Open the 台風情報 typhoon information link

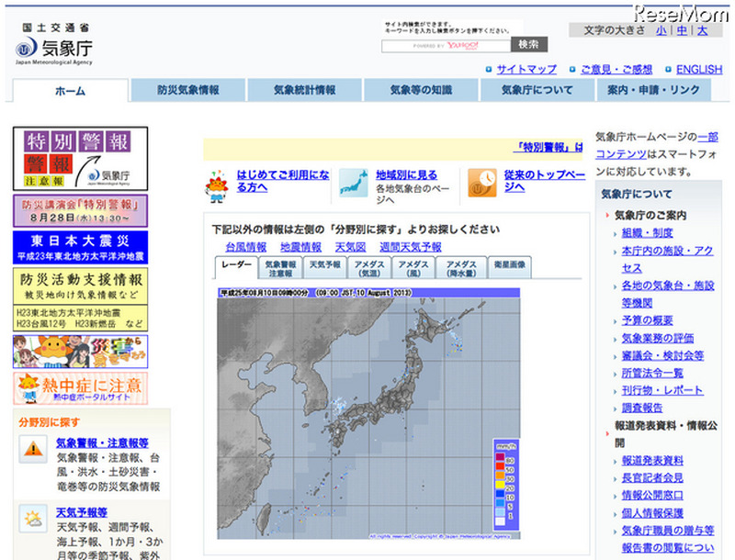point(245,247)
